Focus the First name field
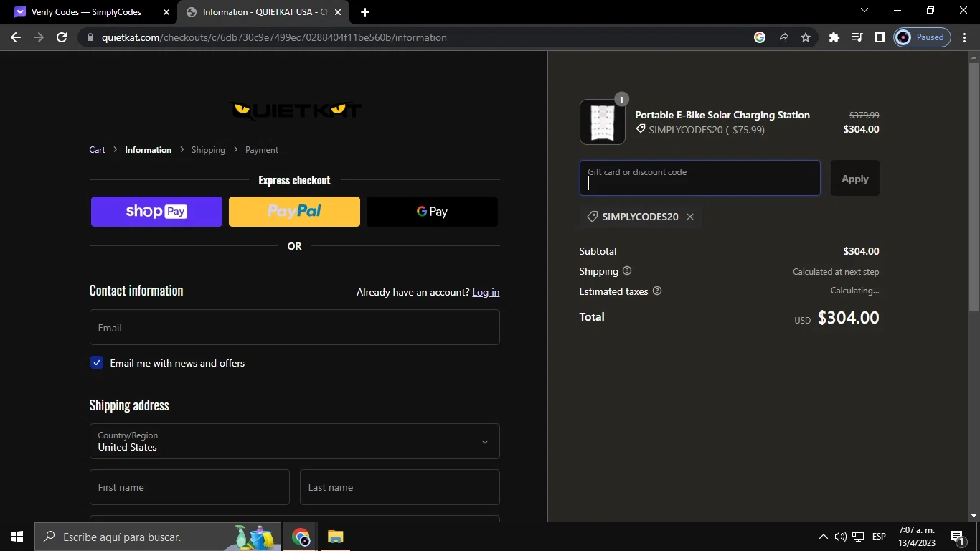This screenshot has width=980, height=551. click(x=189, y=487)
